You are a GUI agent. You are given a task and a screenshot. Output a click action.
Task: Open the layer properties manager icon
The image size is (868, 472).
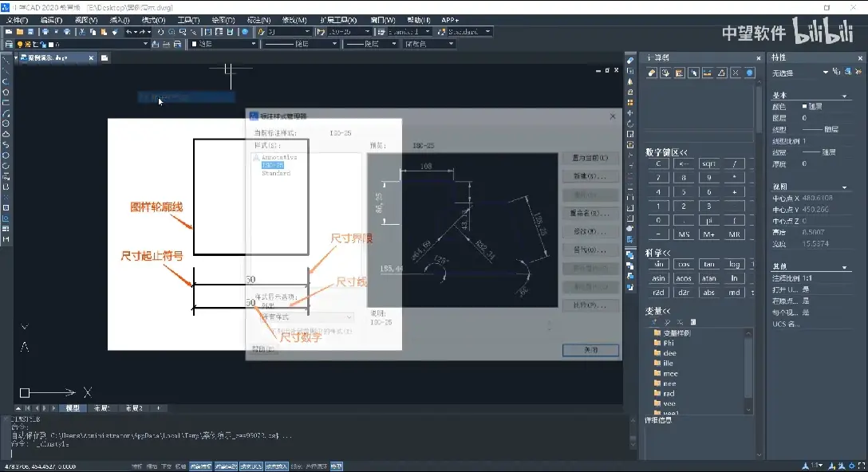tap(9, 44)
